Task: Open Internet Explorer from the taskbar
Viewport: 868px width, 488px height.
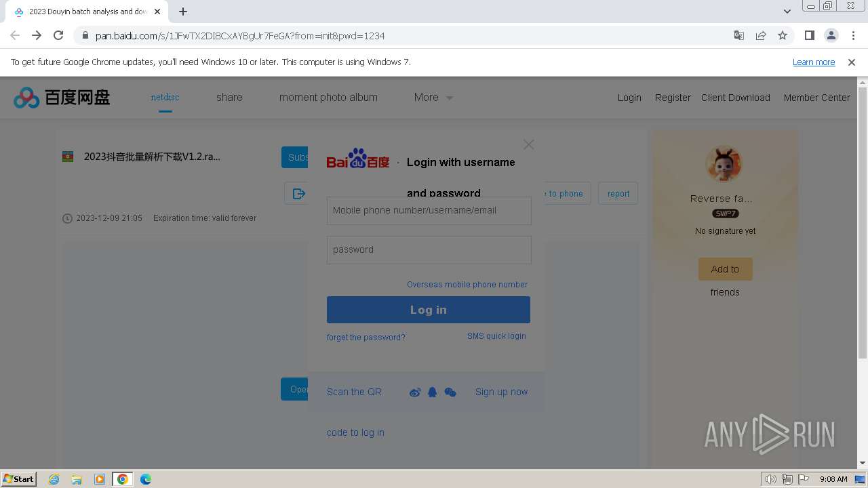Action: click(x=54, y=479)
